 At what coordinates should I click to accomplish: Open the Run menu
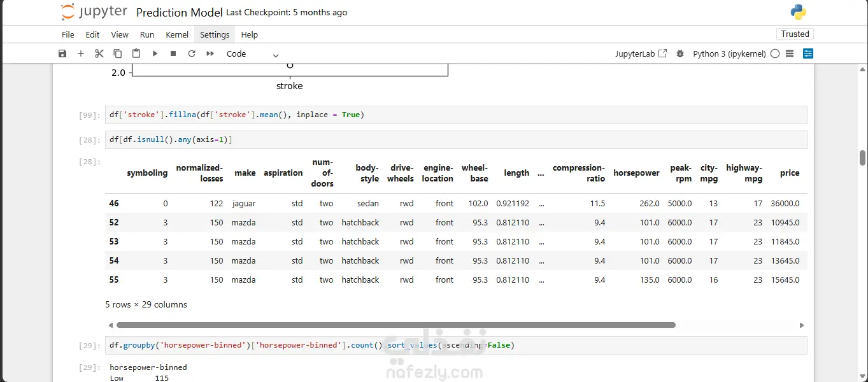point(147,34)
